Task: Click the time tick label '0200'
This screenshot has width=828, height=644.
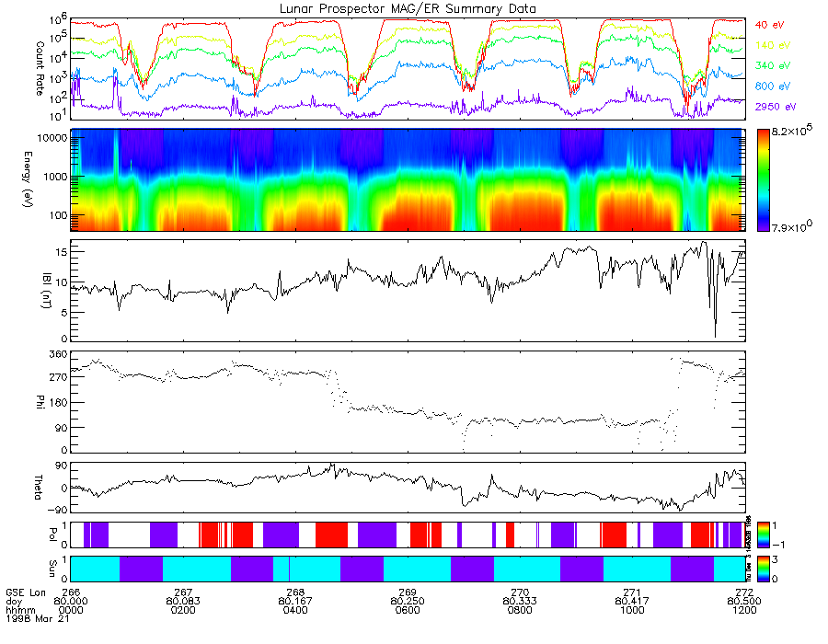Action: pyautogui.click(x=183, y=610)
